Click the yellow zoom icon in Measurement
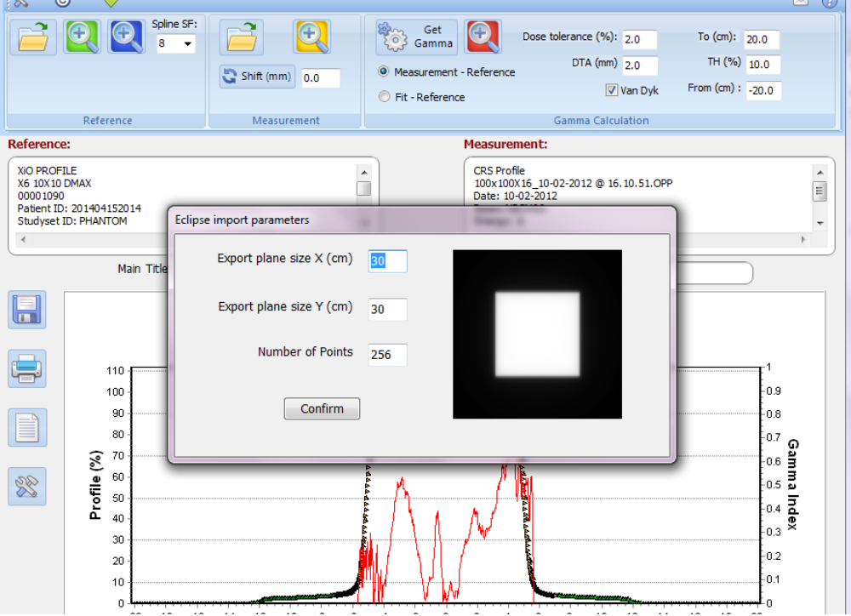The height and width of the screenshot is (616, 851). [311, 37]
